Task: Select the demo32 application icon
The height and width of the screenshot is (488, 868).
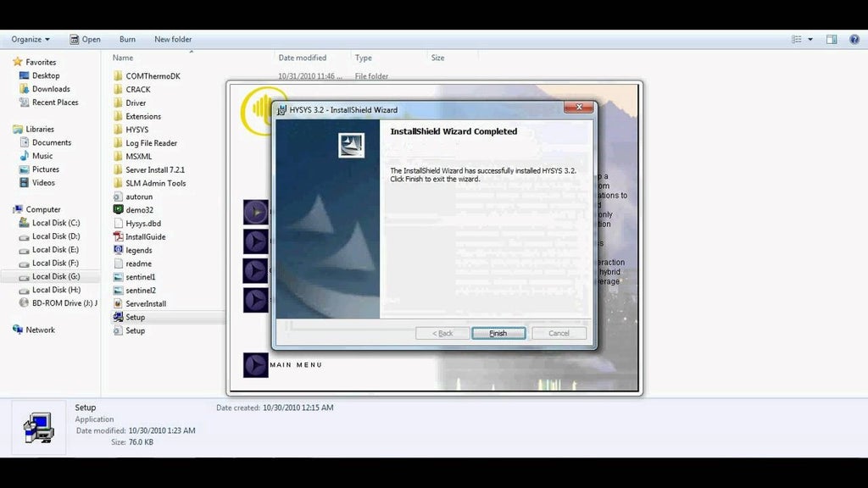Action: [117, 210]
